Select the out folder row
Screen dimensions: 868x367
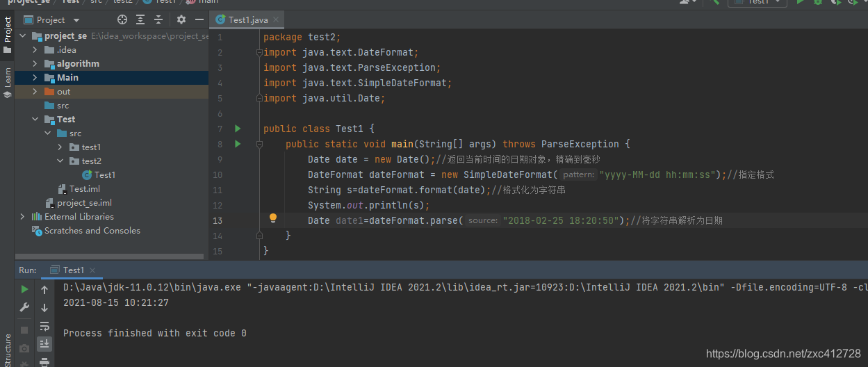(x=111, y=92)
